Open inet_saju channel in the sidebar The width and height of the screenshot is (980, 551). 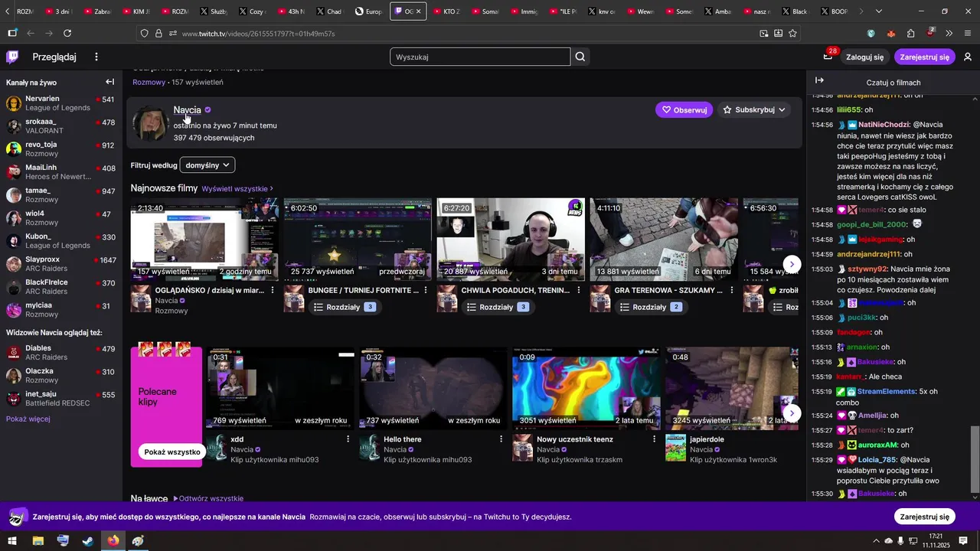point(60,399)
